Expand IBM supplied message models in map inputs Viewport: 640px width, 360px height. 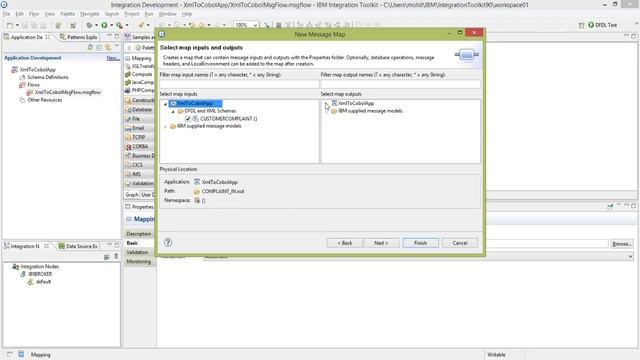(x=166, y=127)
